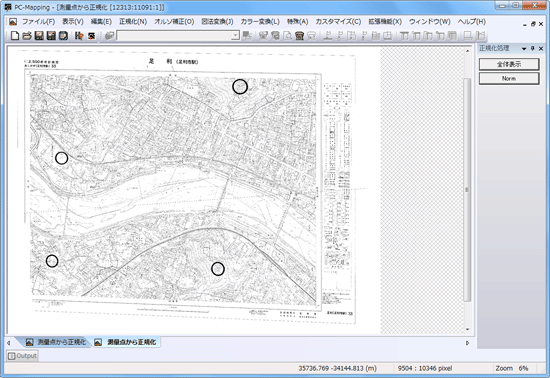Close the 正規化処理 side panel
This screenshot has height=378, width=550.
[541, 48]
